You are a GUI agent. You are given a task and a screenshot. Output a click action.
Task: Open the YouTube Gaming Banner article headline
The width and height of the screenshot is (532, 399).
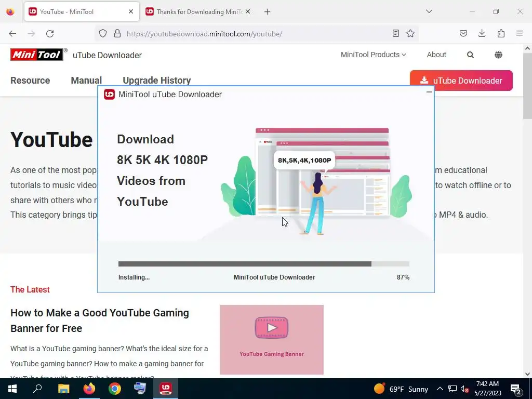click(100, 320)
